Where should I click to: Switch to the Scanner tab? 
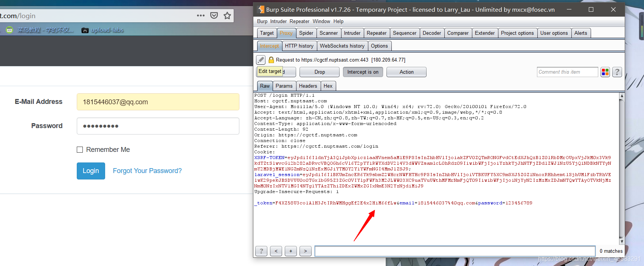coord(329,33)
